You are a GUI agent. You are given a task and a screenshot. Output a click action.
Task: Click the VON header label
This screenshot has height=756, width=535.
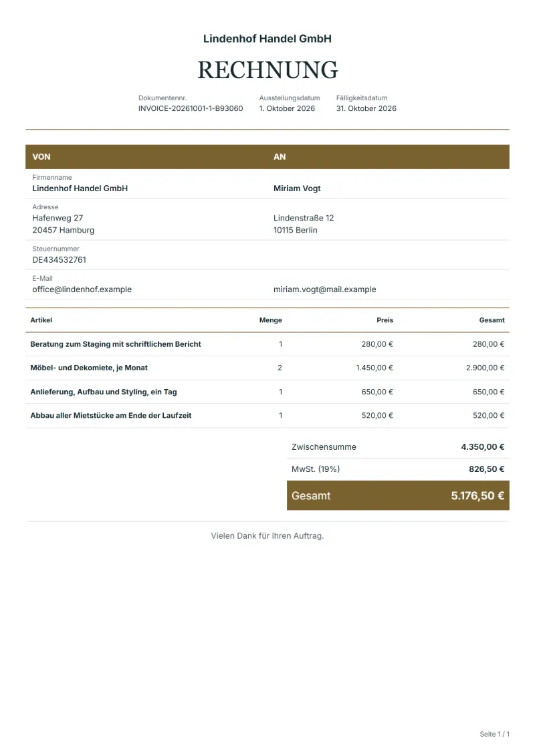(x=41, y=156)
